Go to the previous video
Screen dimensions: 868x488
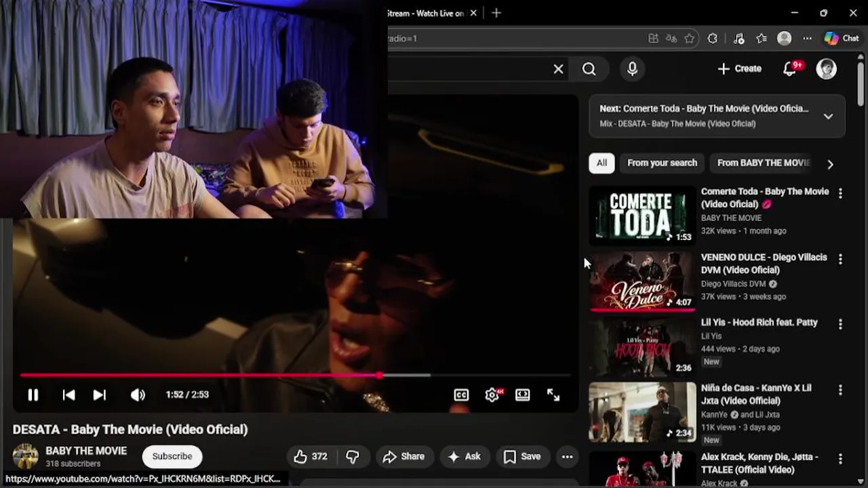[x=68, y=394]
